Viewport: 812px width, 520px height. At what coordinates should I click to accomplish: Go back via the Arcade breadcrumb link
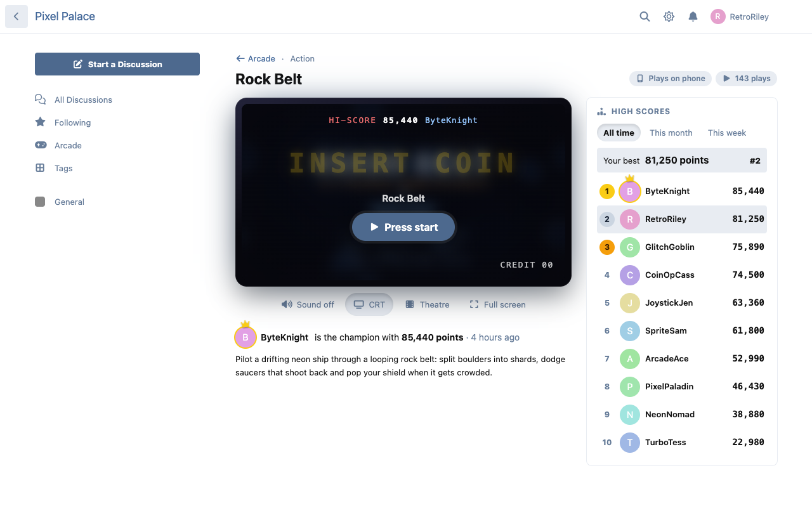coord(256,58)
